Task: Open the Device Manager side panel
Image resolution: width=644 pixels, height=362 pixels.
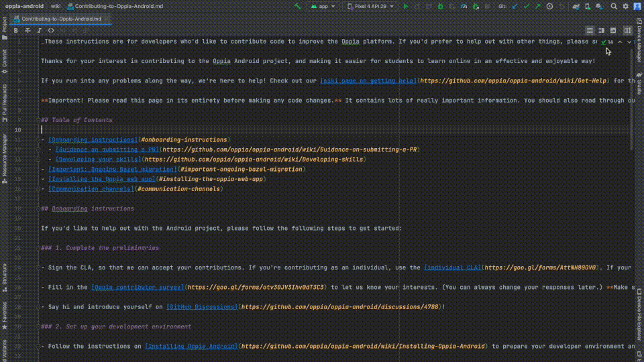Action: pyautogui.click(x=639, y=40)
